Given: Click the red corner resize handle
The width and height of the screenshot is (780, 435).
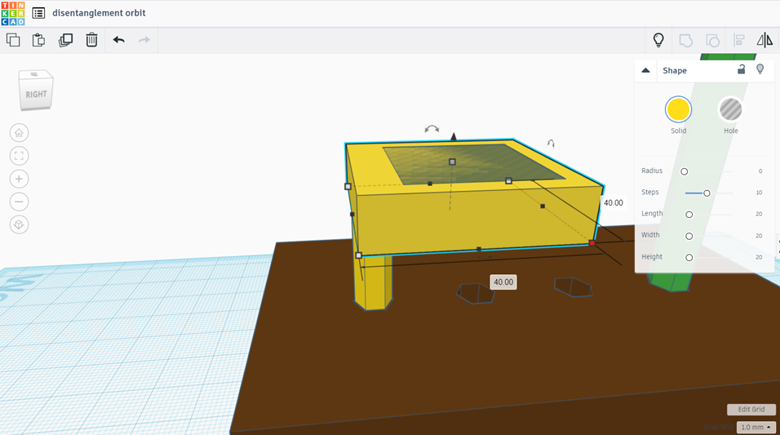Looking at the screenshot, I should (x=592, y=243).
